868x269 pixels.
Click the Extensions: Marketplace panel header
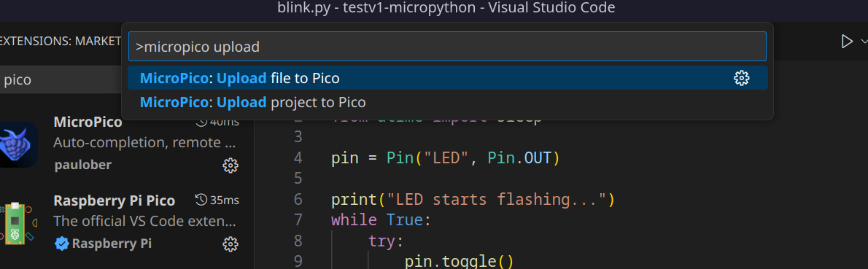[60, 41]
